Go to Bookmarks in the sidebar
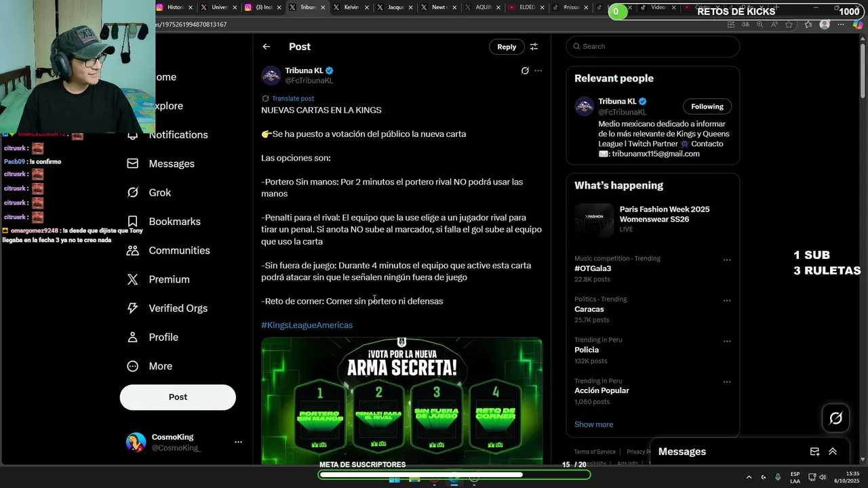 [174, 222]
